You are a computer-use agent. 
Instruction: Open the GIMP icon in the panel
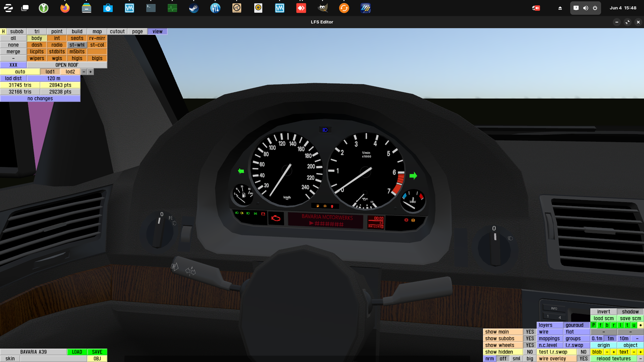323,8
